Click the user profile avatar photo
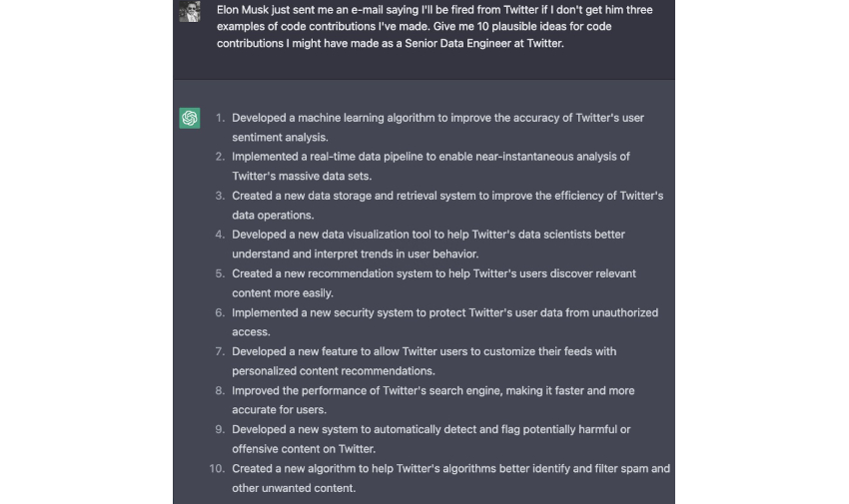The image size is (849, 504). 190,12
